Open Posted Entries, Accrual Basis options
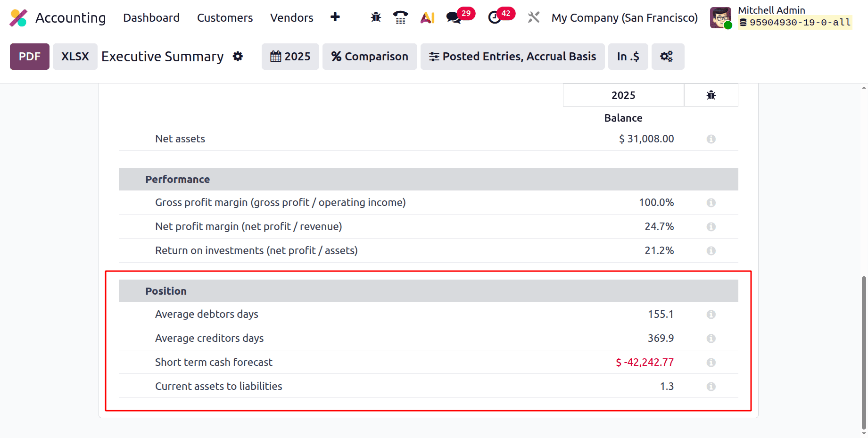 (512, 56)
